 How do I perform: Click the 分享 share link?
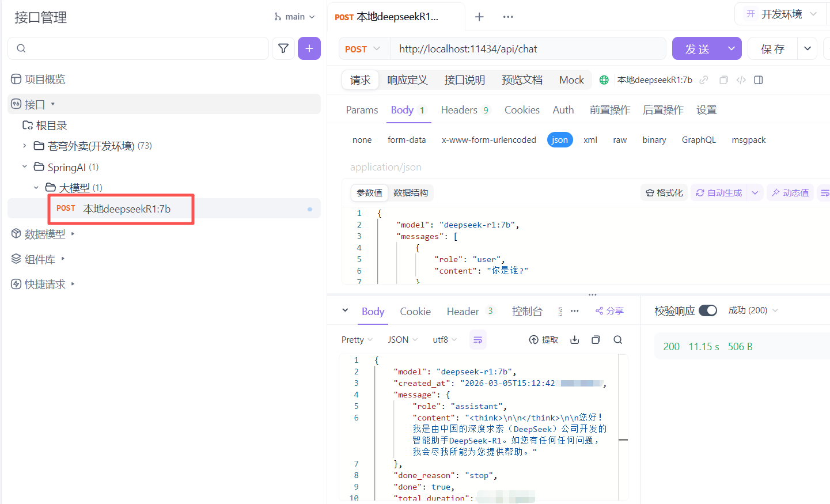[x=609, y=311]
